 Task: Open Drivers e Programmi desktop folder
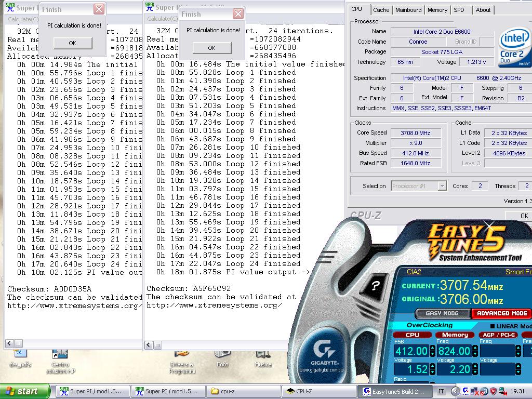coord(182,362)
